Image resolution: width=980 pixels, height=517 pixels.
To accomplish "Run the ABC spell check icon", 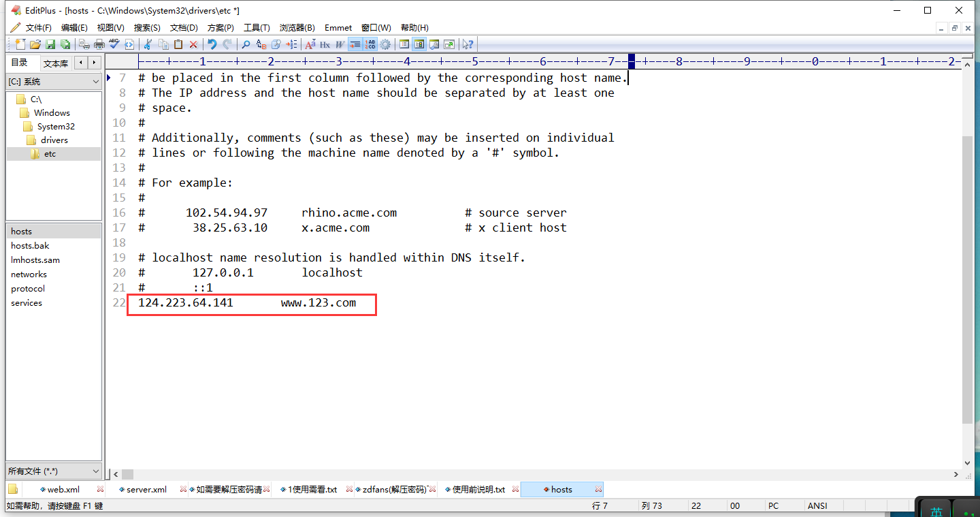I will [114, 44].
